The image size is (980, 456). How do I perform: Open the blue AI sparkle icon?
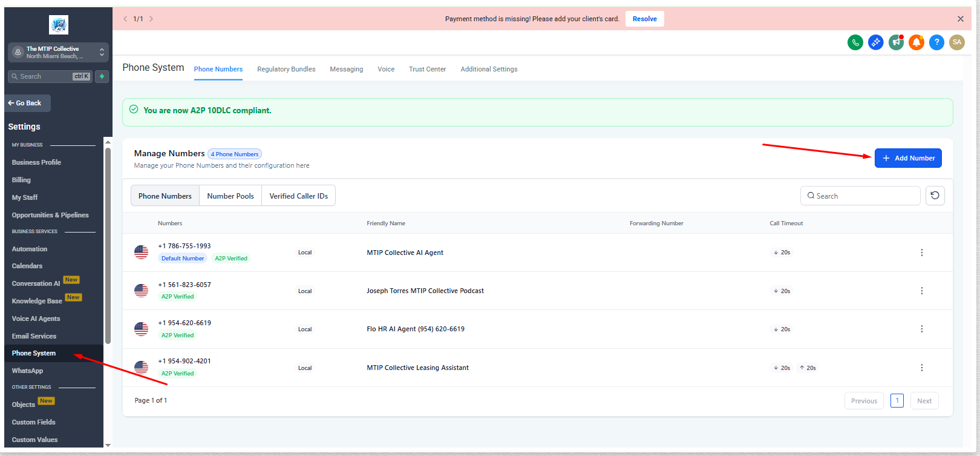tap(875, 42)
